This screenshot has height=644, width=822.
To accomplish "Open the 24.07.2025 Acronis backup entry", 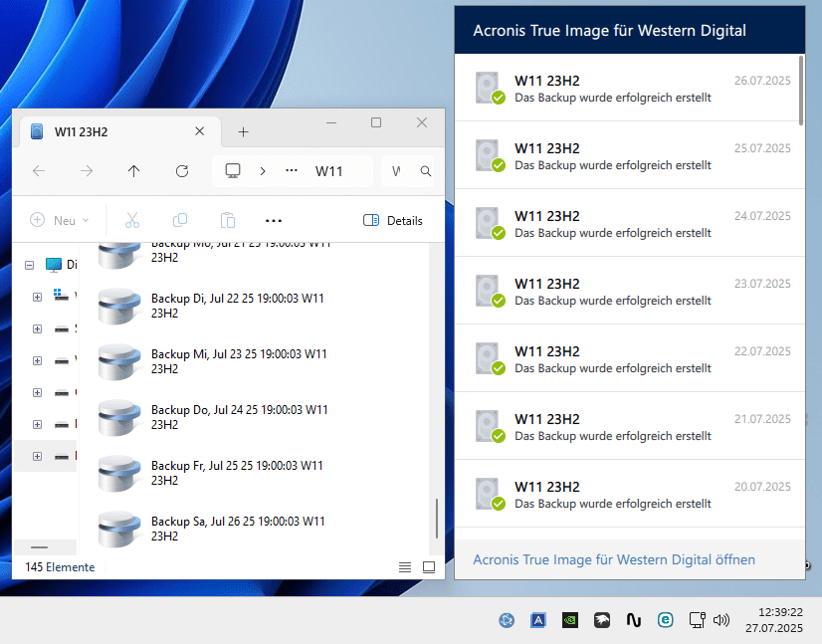I will [629, 223].
